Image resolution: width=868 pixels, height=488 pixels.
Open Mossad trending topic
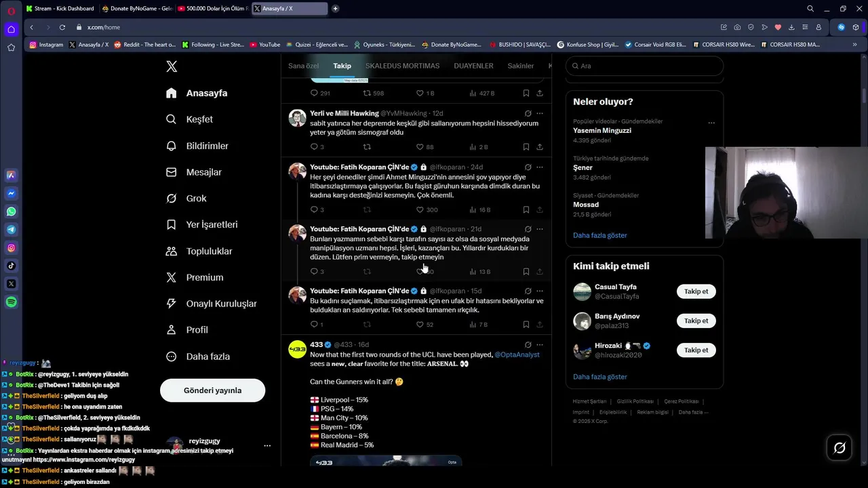[586, 205]
